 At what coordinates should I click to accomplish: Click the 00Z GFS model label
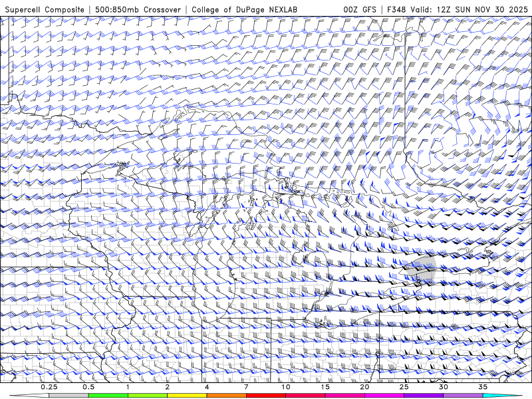[x=360, y=10]
